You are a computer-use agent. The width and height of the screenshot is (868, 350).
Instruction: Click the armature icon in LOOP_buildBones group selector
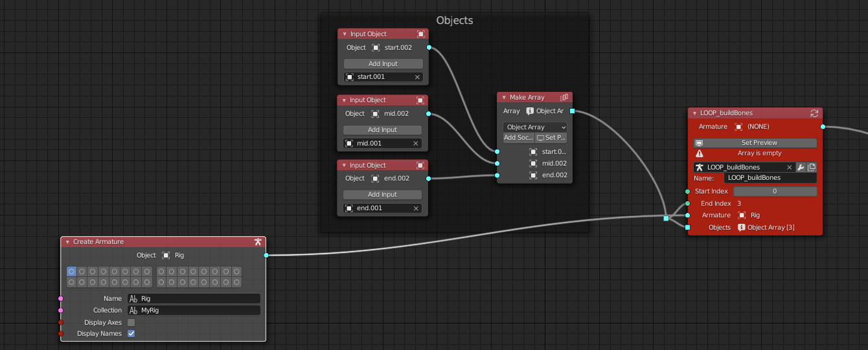click(700, 168)
